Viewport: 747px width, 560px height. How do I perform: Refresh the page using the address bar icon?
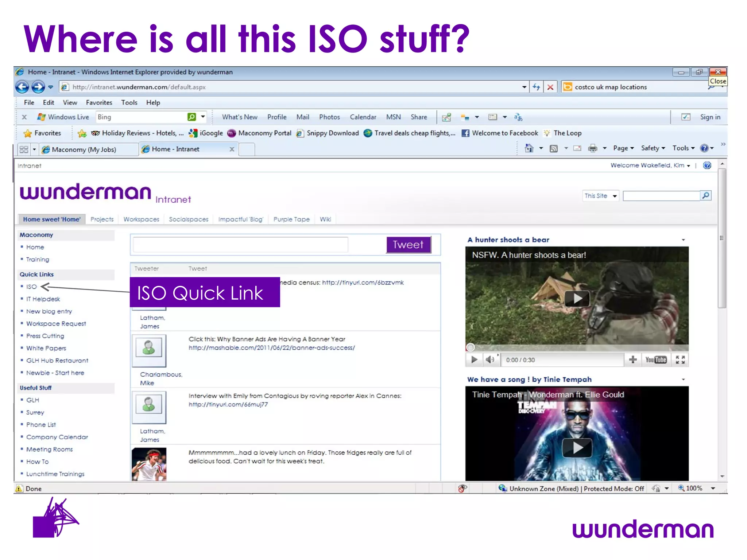(536, 87)
